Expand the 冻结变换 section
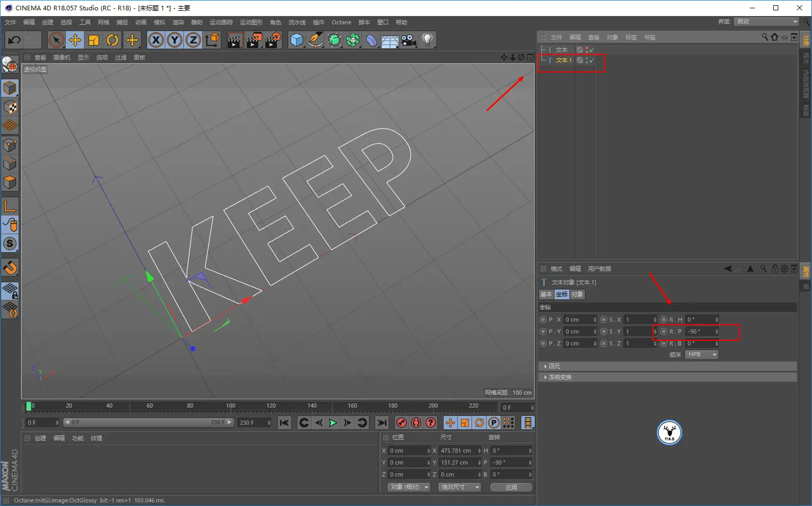812x506 pixels. (x=667, y=377)
